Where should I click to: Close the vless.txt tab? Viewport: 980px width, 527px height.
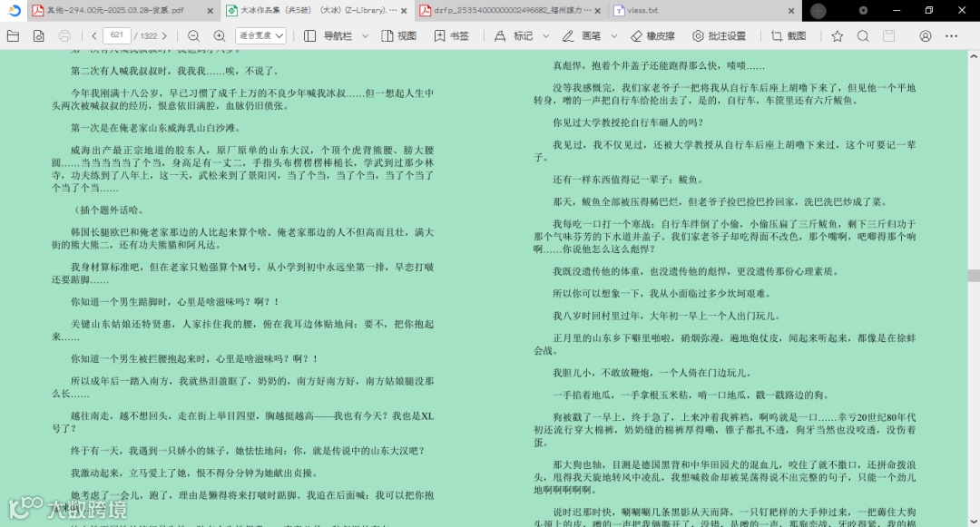(x=791, y=11)
